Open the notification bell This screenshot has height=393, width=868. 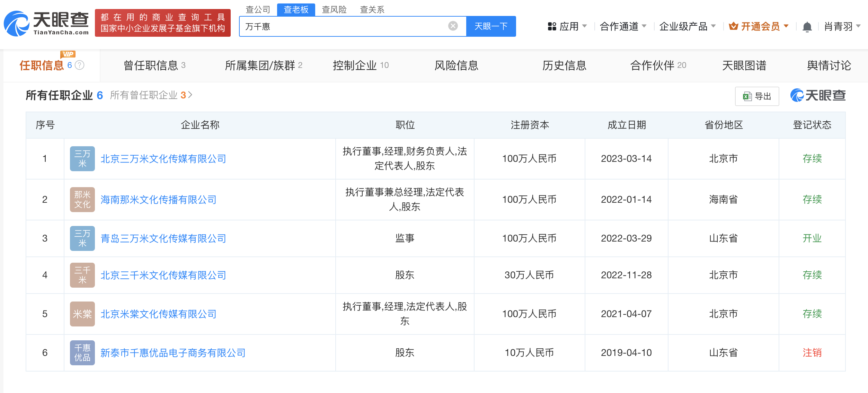[807, 26]
